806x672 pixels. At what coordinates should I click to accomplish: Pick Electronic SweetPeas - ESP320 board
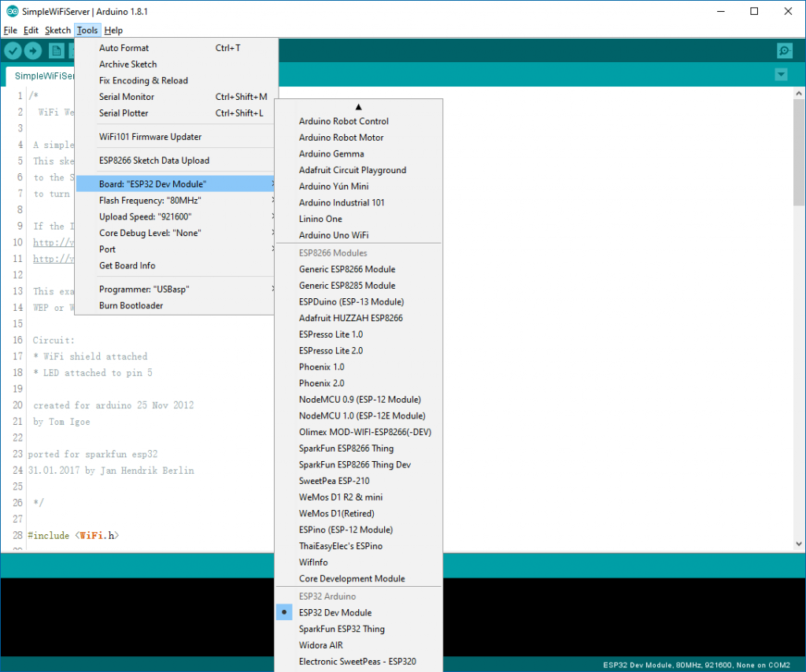359,662
